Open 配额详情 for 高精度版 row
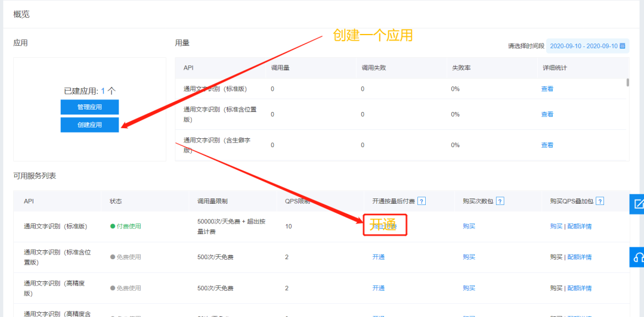This screenshot has width=644, height=317. tap(580, 288)
